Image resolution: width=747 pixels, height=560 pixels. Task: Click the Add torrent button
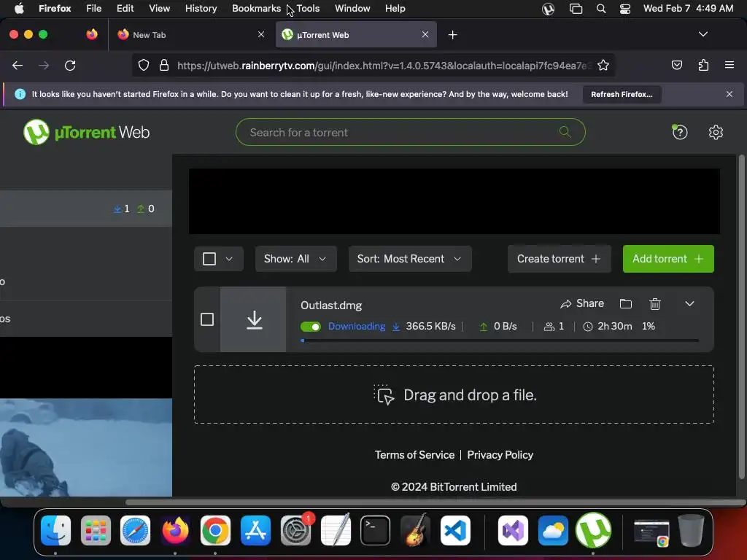[x=668, y=259]
